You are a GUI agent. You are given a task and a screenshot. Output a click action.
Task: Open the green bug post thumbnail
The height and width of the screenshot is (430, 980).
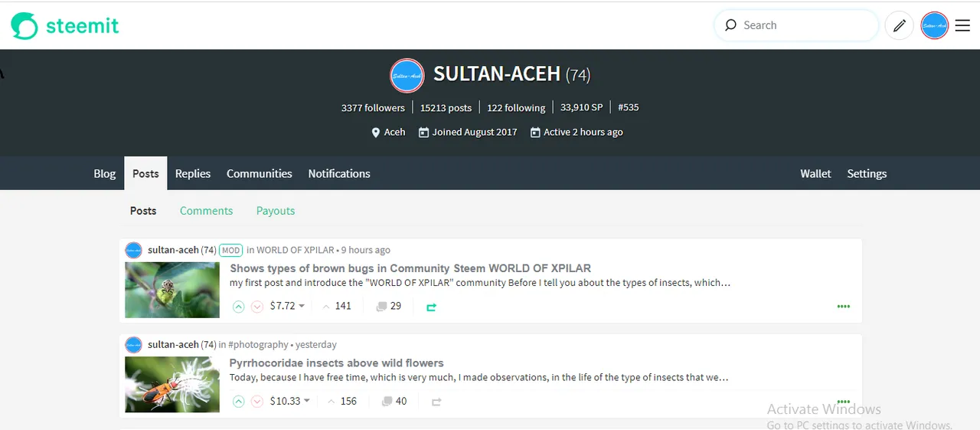172,290
